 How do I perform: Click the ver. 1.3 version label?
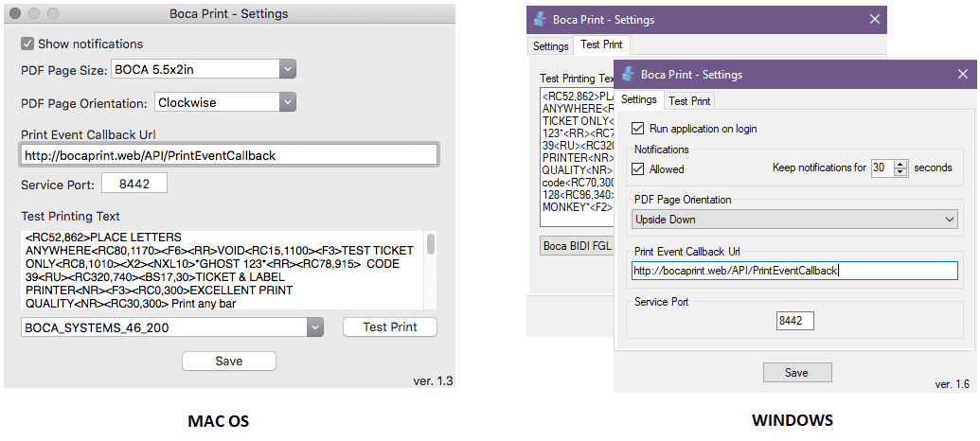click(x=433, y=380)
